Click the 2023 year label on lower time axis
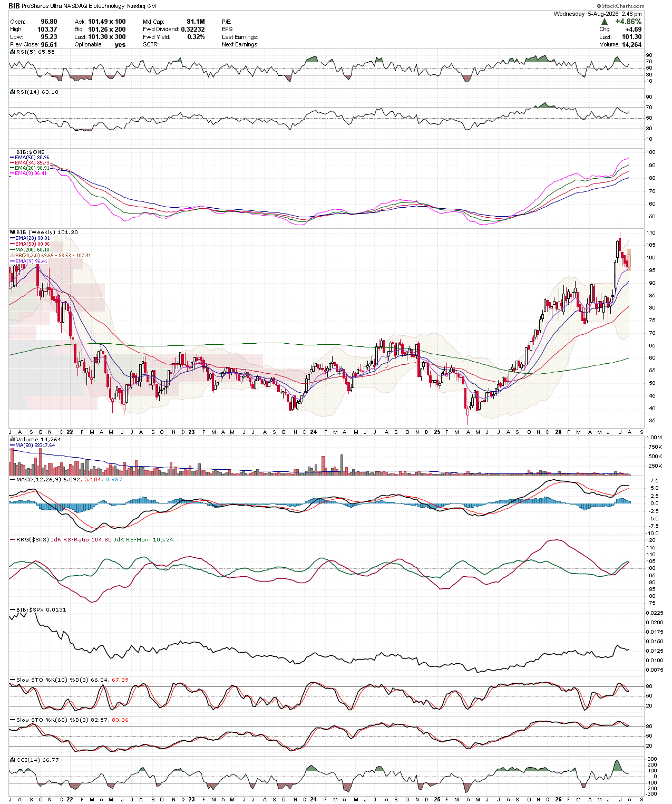Image resolution: width=672 pixels, height=804 pixels. click(x=191, y=799)
